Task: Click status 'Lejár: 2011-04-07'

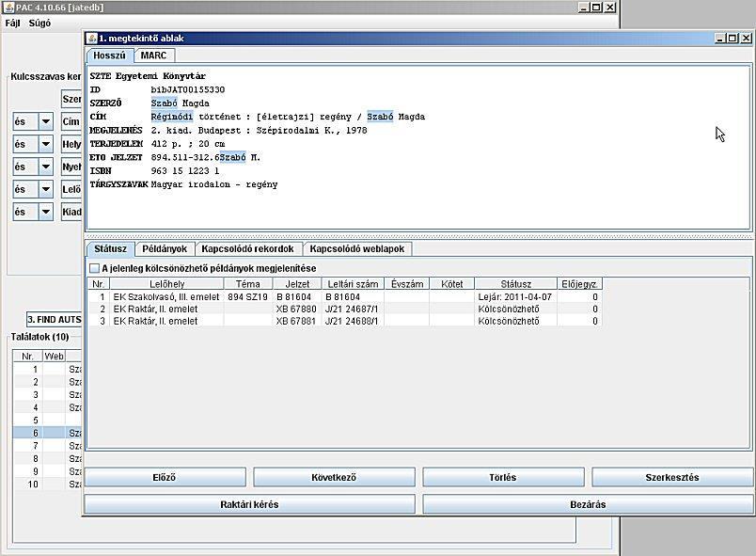Action: coord(515,297)
